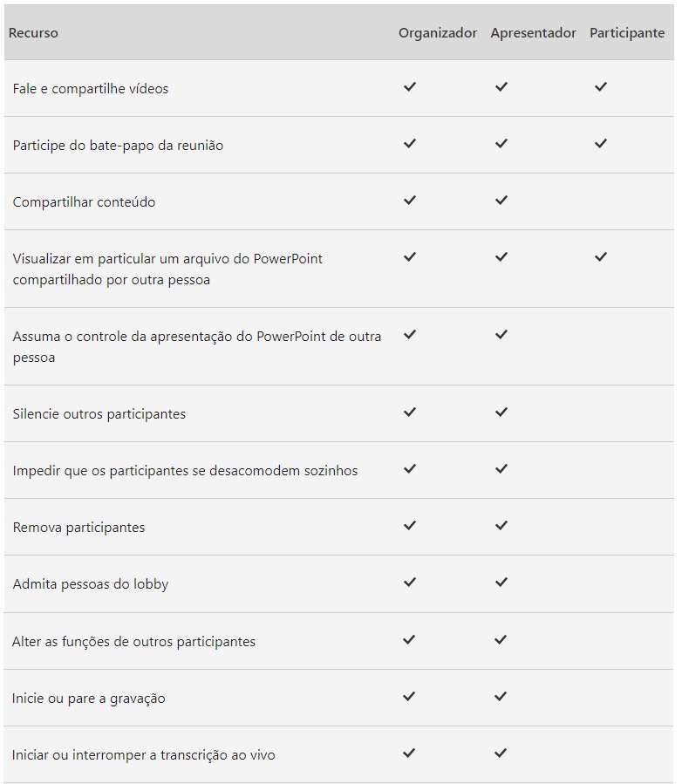Click the 'Admita pessoas do lobby' label

coord(91,584)
